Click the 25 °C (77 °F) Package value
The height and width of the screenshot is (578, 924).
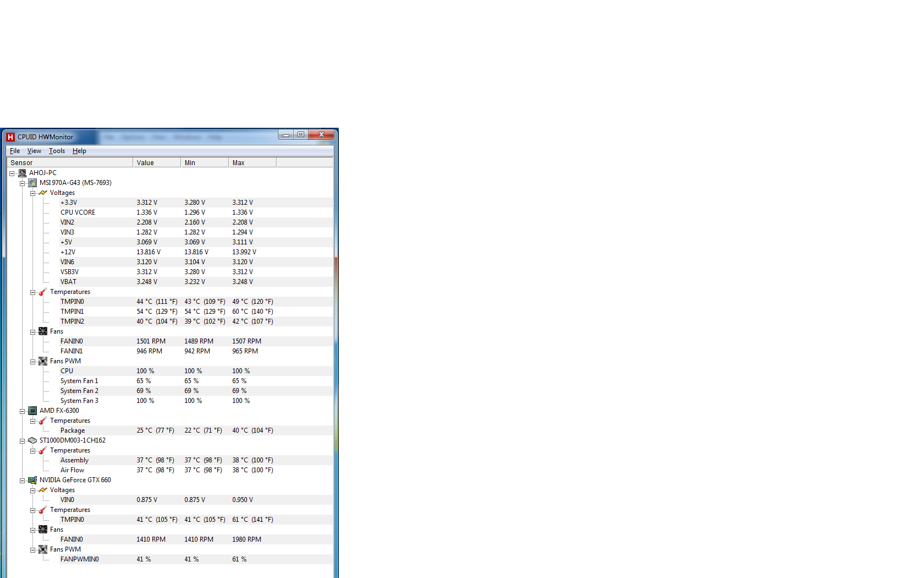[x=156, y=430]
